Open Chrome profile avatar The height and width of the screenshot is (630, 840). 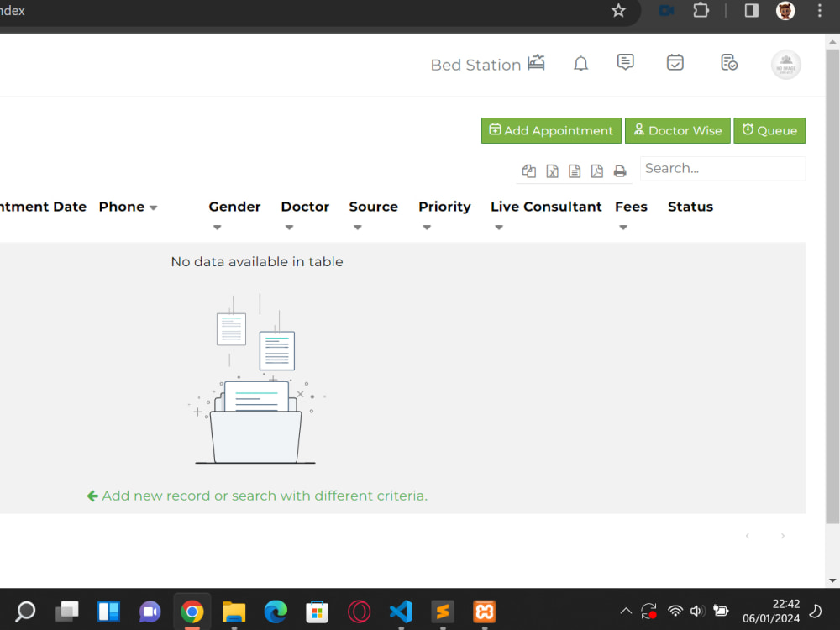(785, 11)
